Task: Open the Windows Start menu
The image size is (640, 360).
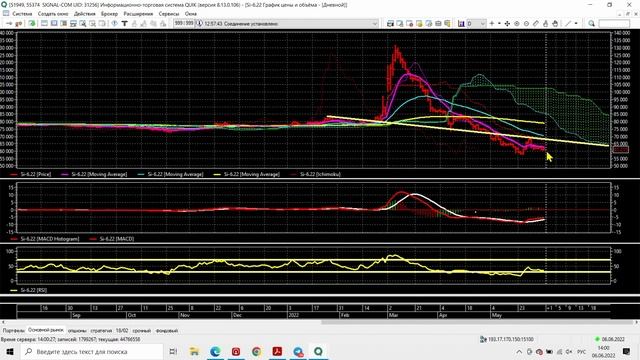Action: [x=10, y=351]
